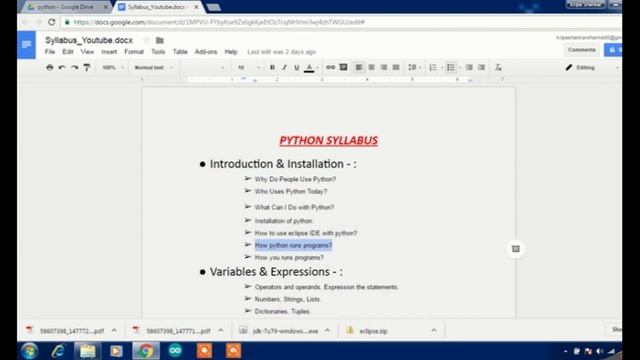This screenshot has width=640, height=360.
Task: Click the Comments button
Action: [582, 50]
